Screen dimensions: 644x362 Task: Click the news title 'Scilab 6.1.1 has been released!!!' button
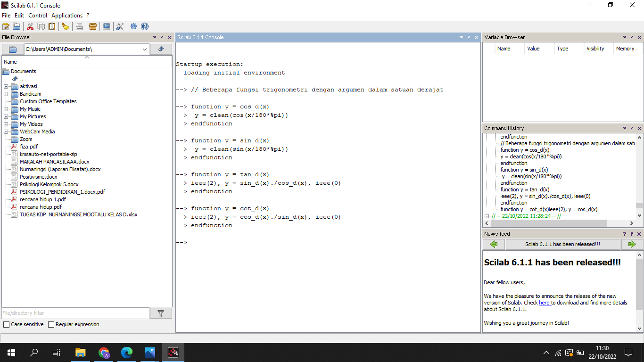563,244
